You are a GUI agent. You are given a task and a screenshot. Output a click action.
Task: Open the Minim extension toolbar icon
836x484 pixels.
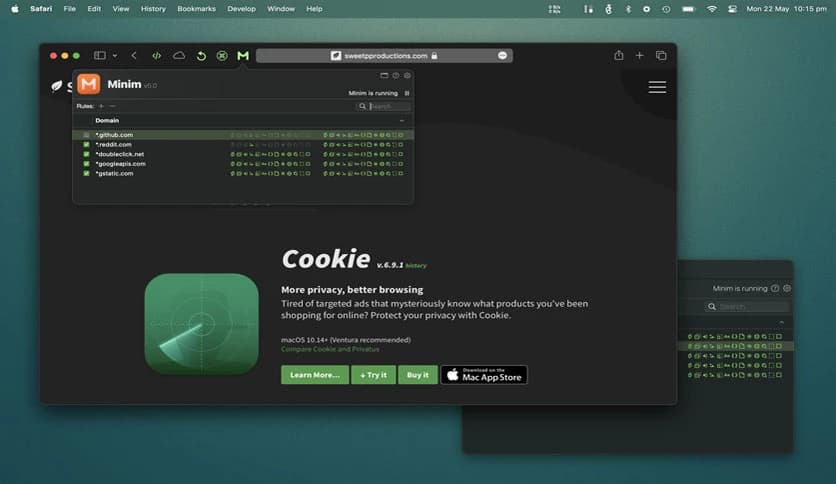(x=243, y=55)
